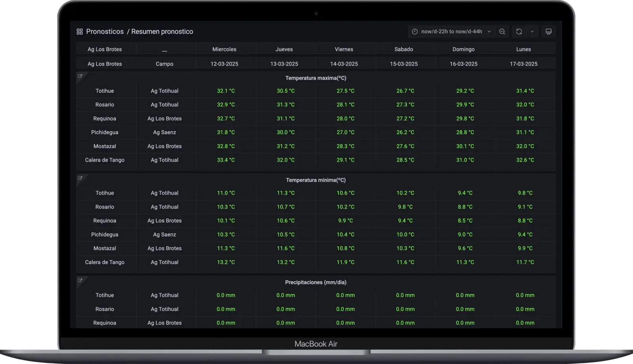Select the Jueves column header
This screenshot has width=633, height=364.
pyautogui.click(x=284, y=49)
